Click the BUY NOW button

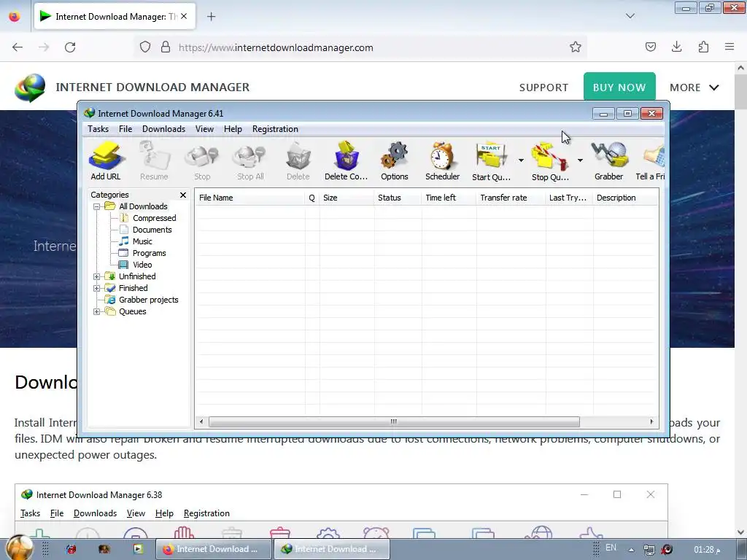pyautogui.click(x=619, y=87)
